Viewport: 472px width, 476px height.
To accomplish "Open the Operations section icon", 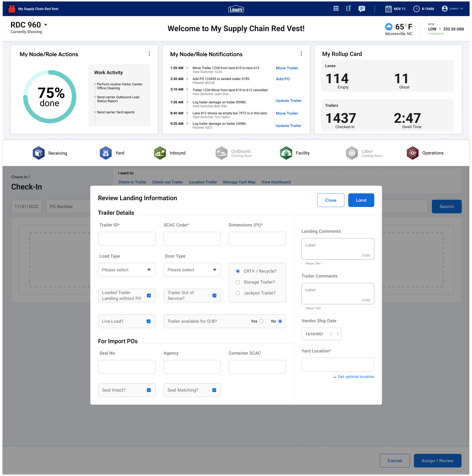I will (413, 153).
